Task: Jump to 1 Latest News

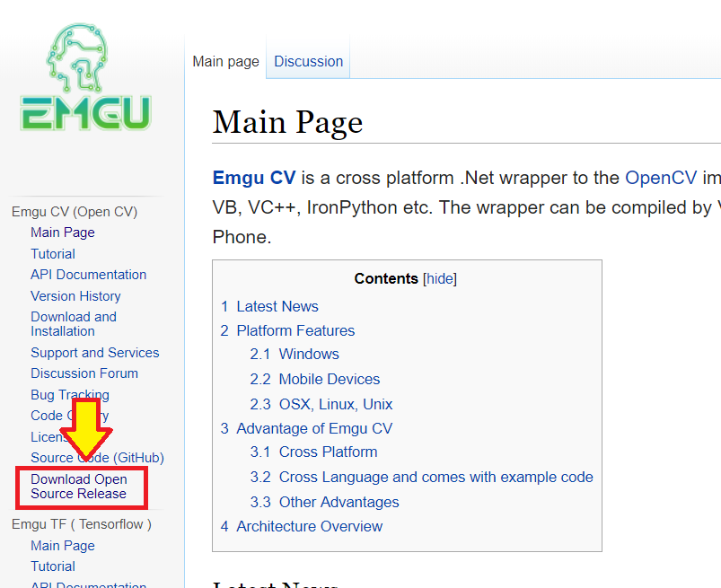Action: coord(269,306)
